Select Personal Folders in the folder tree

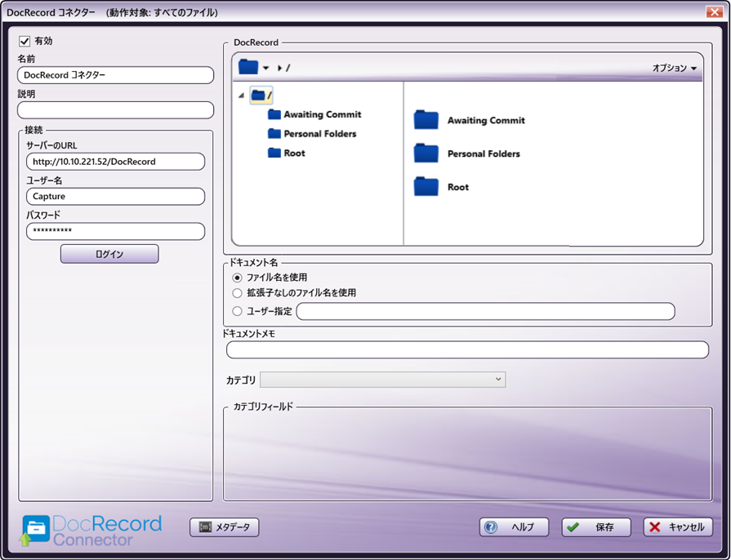(x=312, y=134)
